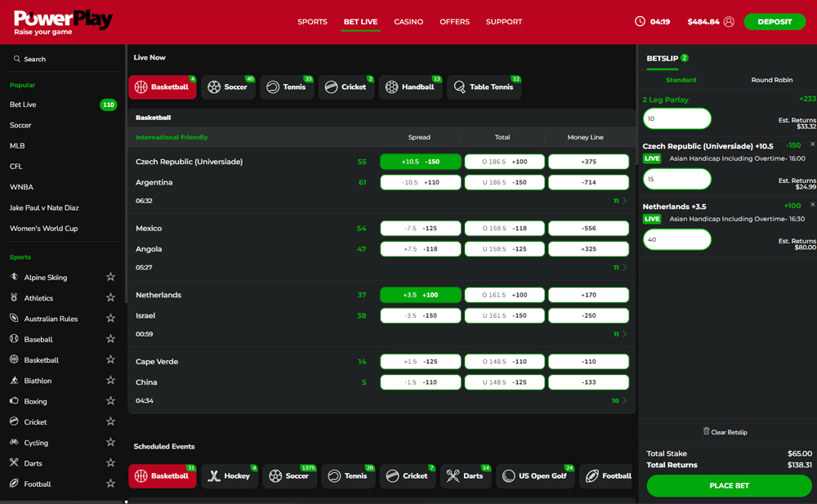
Task: Click the clock icon in header
Action: (640, 21)
